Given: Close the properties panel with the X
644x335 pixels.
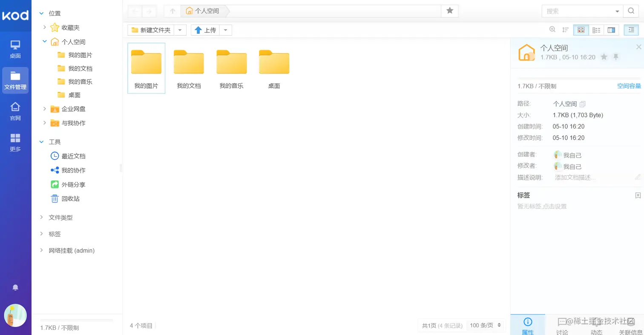Looking at the screenshot, I should (638, 47).
